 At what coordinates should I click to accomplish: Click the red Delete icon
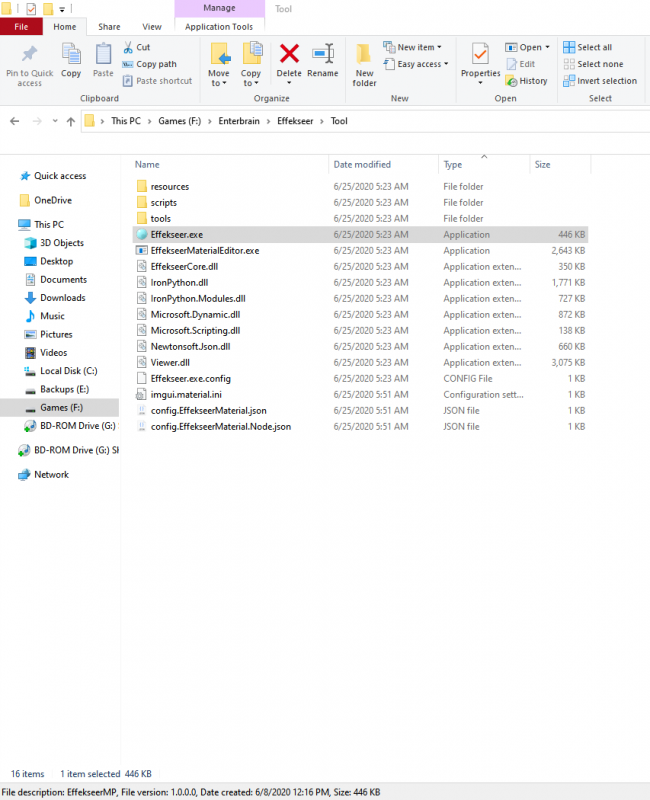[x=289, y=54]
